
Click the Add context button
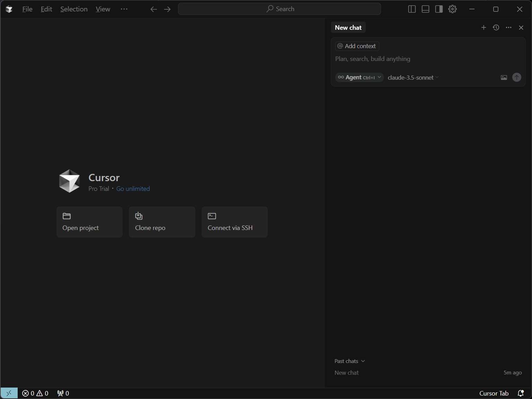[x=357, y=46]
